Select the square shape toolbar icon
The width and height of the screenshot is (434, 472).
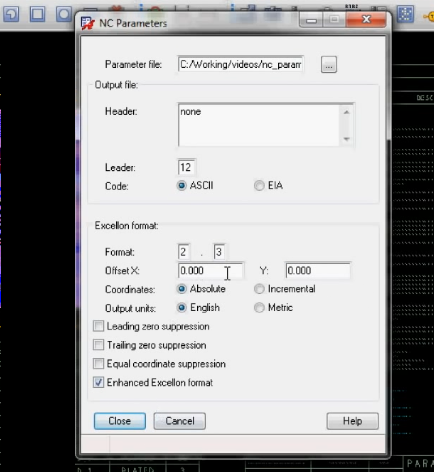[37, 14]
